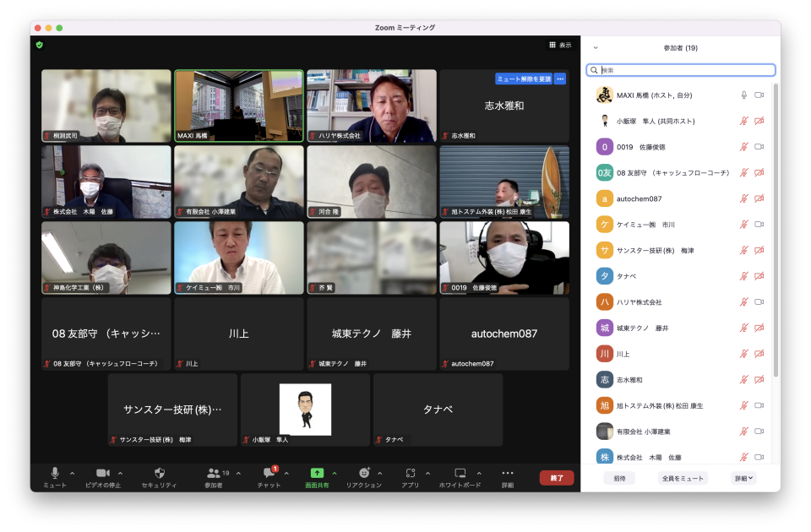Image resolution: width=811 pixels, height=532 pixels.
Task: Toggle microphone for MAXI 馬橋 in participant list
Action: pos(743,95)
